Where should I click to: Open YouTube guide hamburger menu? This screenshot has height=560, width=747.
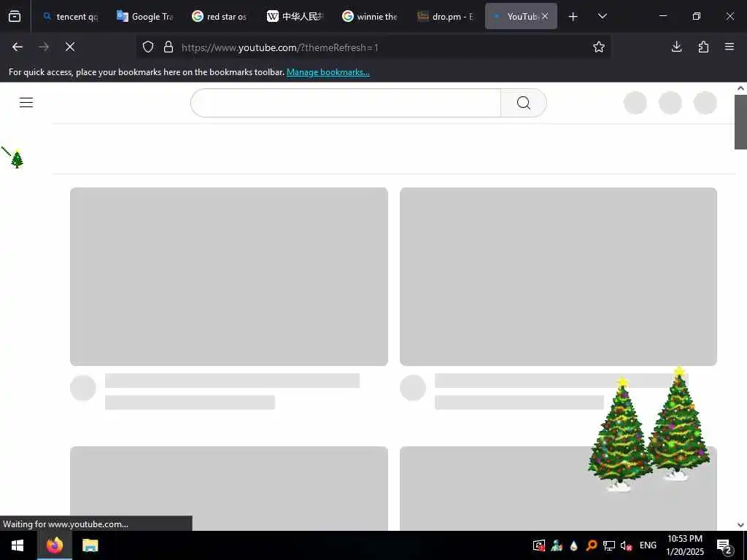pyautogui.click(x=26, y=102)
